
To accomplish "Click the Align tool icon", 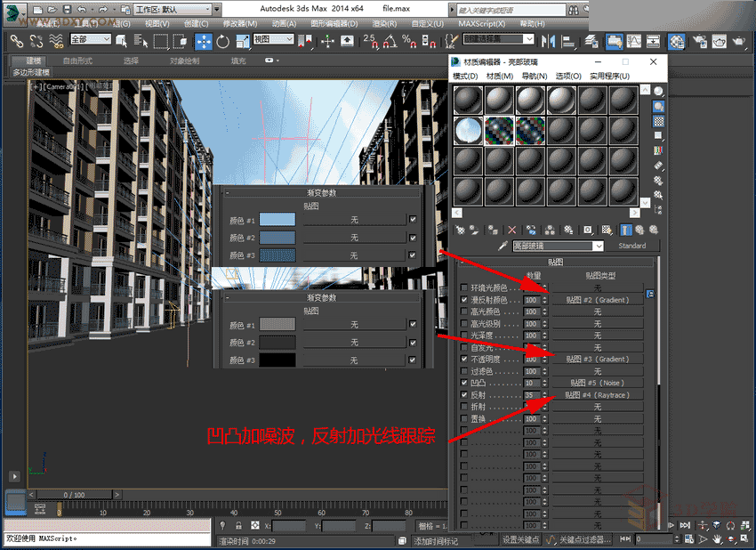I will coord(568,42).
